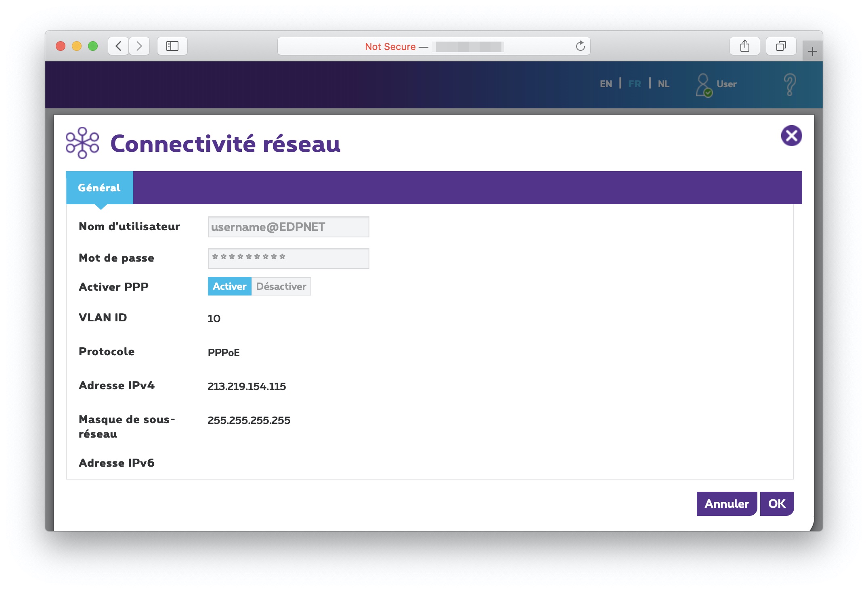Reload the page

pyautogui.click(x=580, y=46)
